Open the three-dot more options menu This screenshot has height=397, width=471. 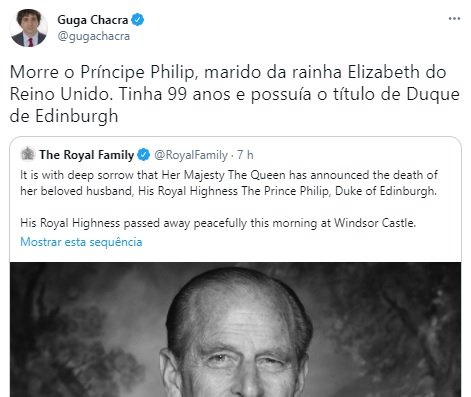(454, 19)
